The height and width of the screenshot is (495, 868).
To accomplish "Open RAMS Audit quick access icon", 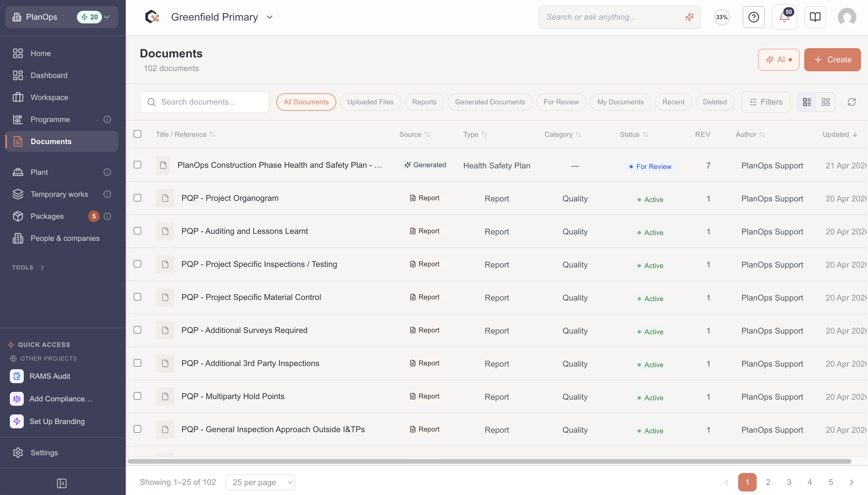I will [17, 376].
